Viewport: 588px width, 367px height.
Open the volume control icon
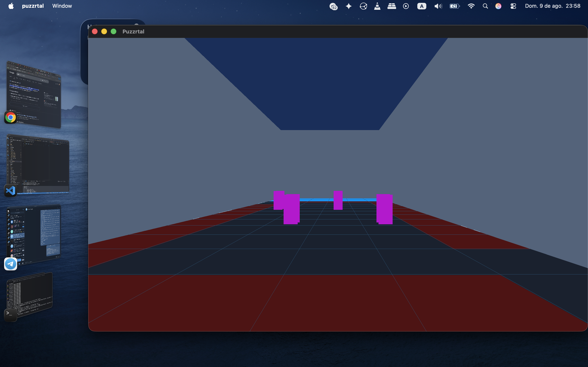[x=438, y=6]
